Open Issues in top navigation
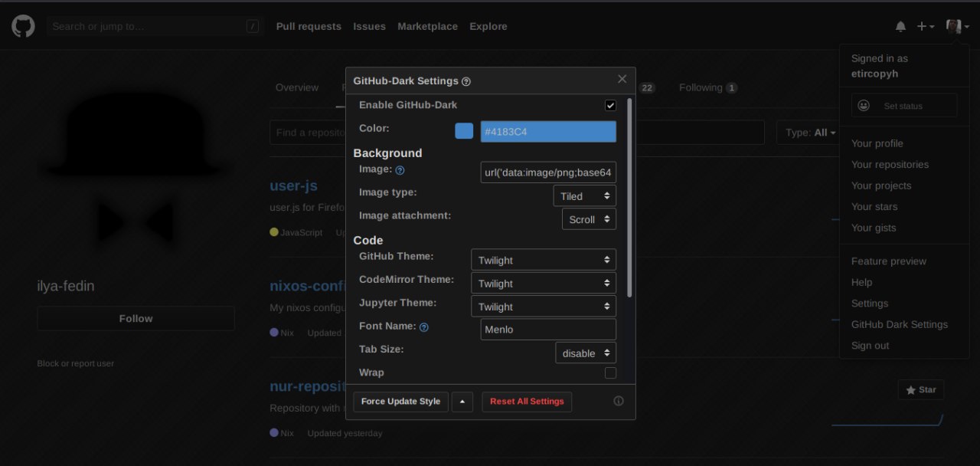Image resolution: width=980 pixels, height=466 pixels. [369, 26]
